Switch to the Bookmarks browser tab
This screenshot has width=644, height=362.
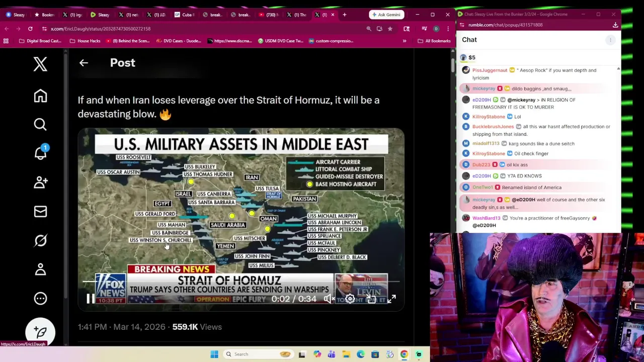(44, 15)
